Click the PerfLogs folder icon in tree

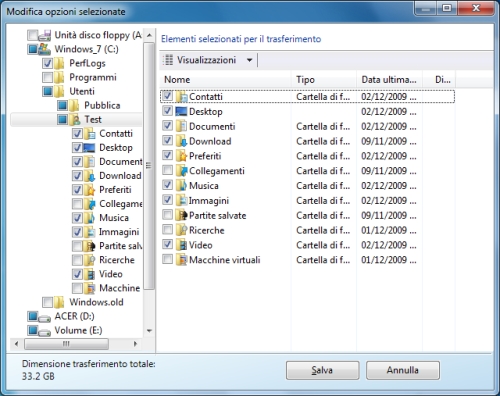(x=59, y=63)
